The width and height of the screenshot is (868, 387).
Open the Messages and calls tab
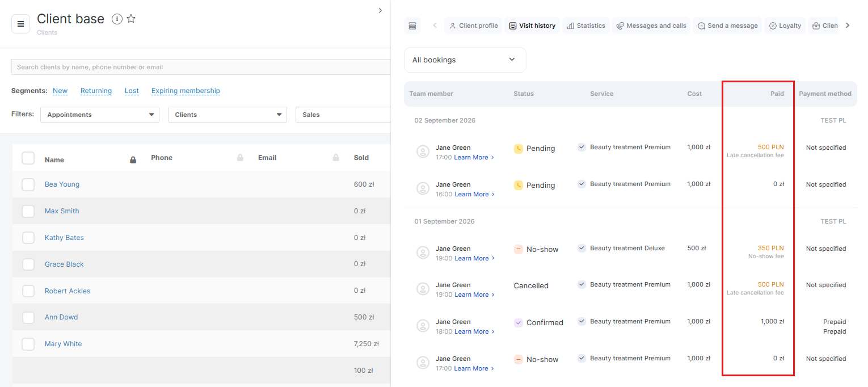[651, 26]
